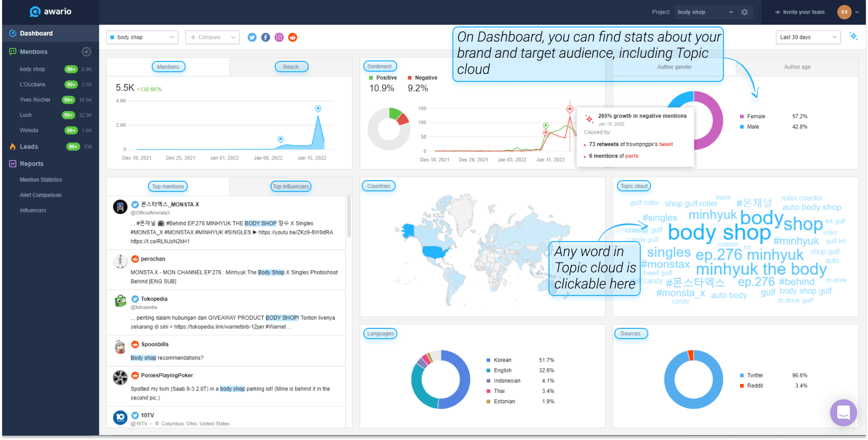Screen dimensions: 868x440
Task: Click the Countries widget label
Action: [378, 186]
